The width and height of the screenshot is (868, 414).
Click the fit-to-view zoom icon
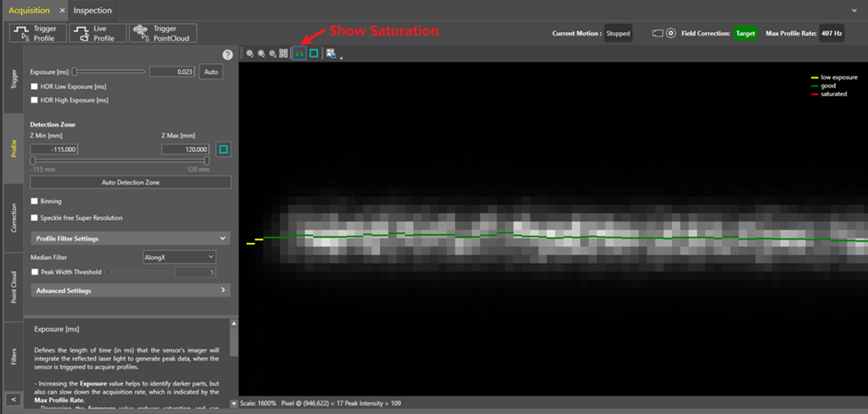[x=283, y=53]
